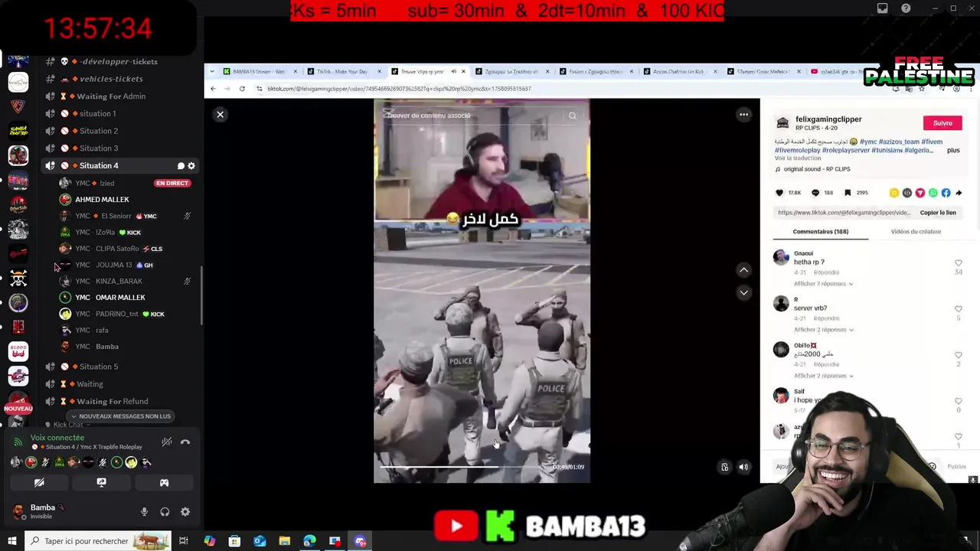Open the TikTok video more options menu

(x=743, y=115)
